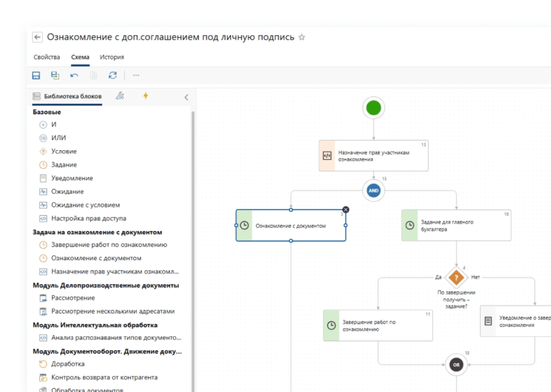Open the more options ellipsis menu
Viewport: 551px width, 392px height.
(x=136, y=75)
